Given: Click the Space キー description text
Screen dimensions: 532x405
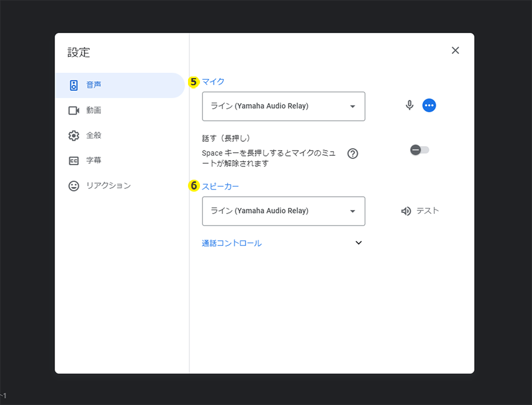Looking at the screenshot, I should tap(268, 159).
